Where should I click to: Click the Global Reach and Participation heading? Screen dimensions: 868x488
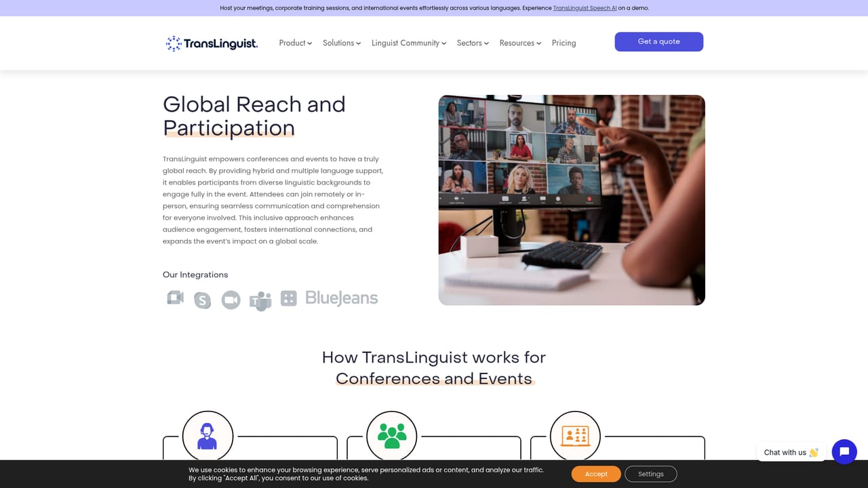254,116
